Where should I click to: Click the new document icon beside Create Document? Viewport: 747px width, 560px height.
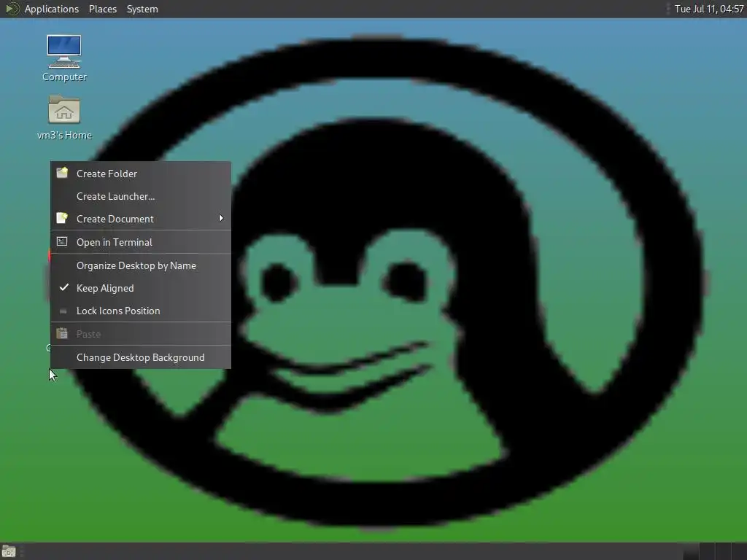click(62, 218)
